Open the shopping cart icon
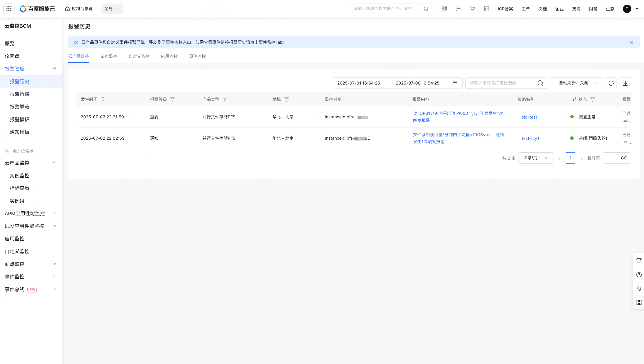The image size is (644, 364). point(472,9)
